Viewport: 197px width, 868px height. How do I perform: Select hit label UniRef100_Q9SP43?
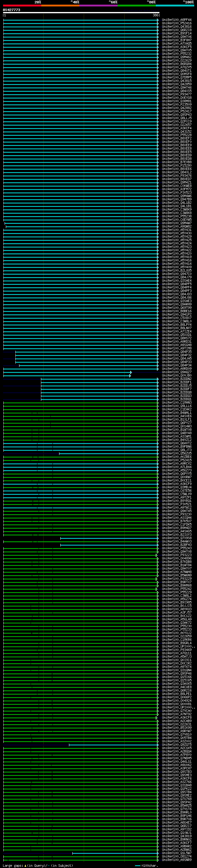(x=177, y=115)
